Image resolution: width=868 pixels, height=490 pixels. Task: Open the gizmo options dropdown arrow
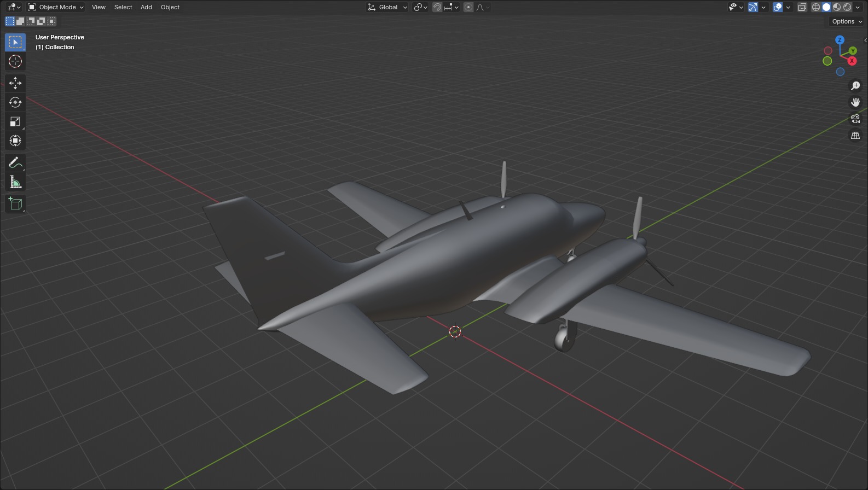[763, 7]
